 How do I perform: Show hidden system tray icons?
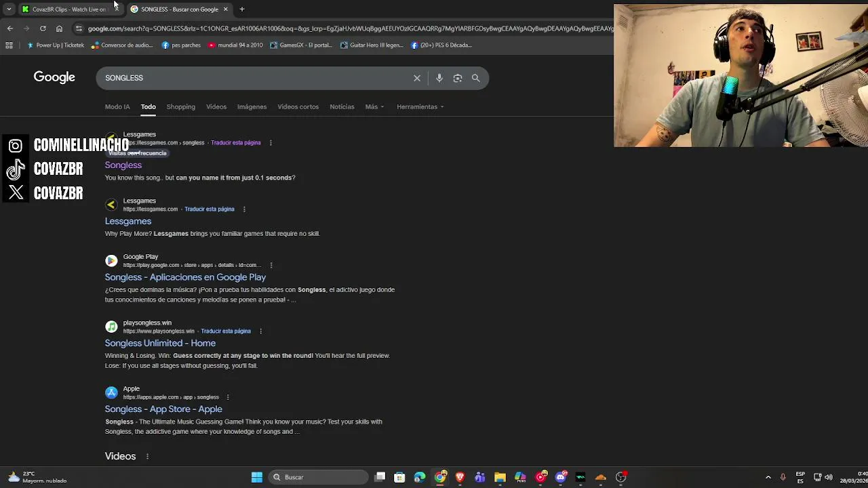coord(768,477)
